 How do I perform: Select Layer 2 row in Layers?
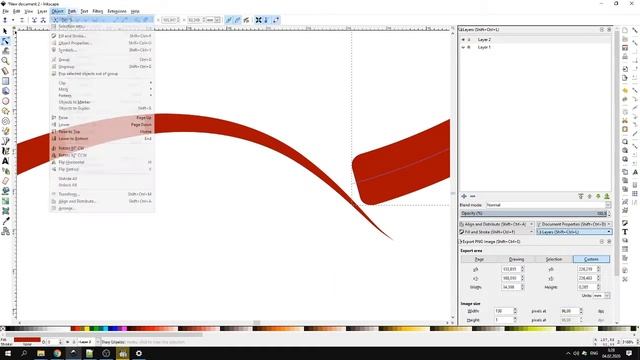click(x=535, y=40)
